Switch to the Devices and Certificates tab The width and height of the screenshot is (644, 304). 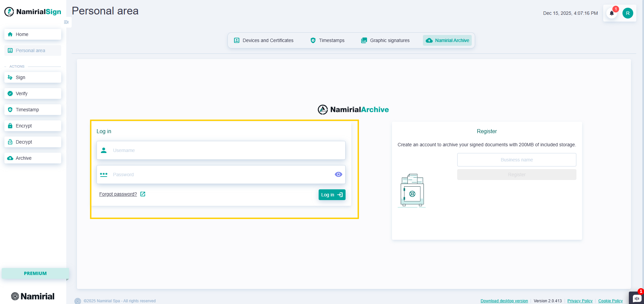click(x=263, y=40)
